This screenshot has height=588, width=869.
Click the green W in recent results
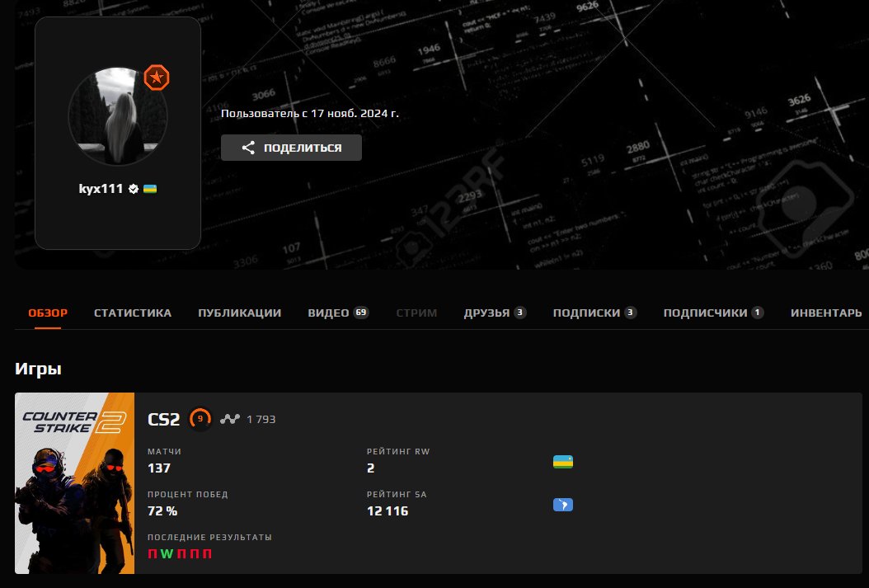point(167,554)
